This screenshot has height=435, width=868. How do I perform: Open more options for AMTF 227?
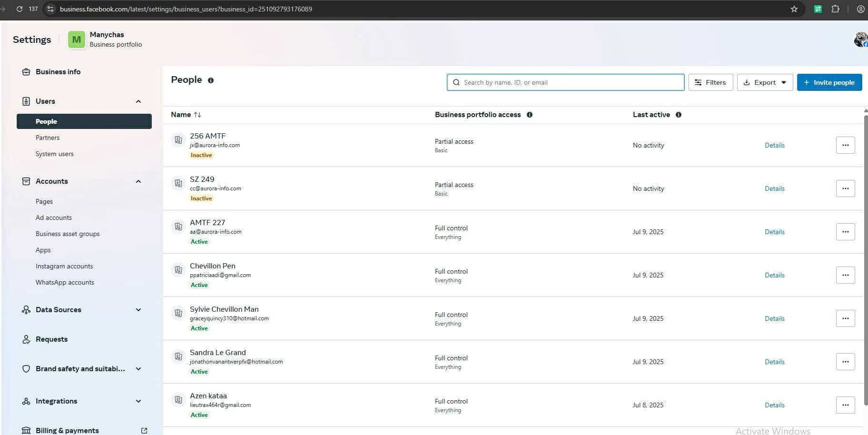[845, 232]
